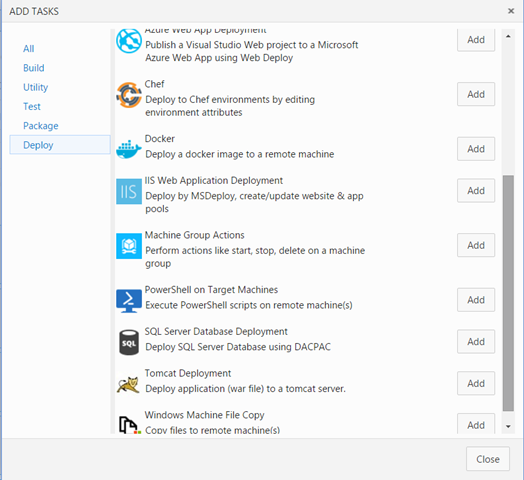The height and width of the screenshot is (480, 524).
Task: Click the Tomcat Deployment cat icon
Action: (129, 384)
